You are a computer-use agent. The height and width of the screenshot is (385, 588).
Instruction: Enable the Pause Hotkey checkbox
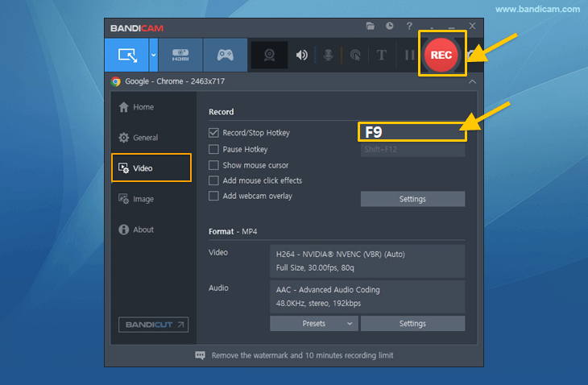pos(213,149)
